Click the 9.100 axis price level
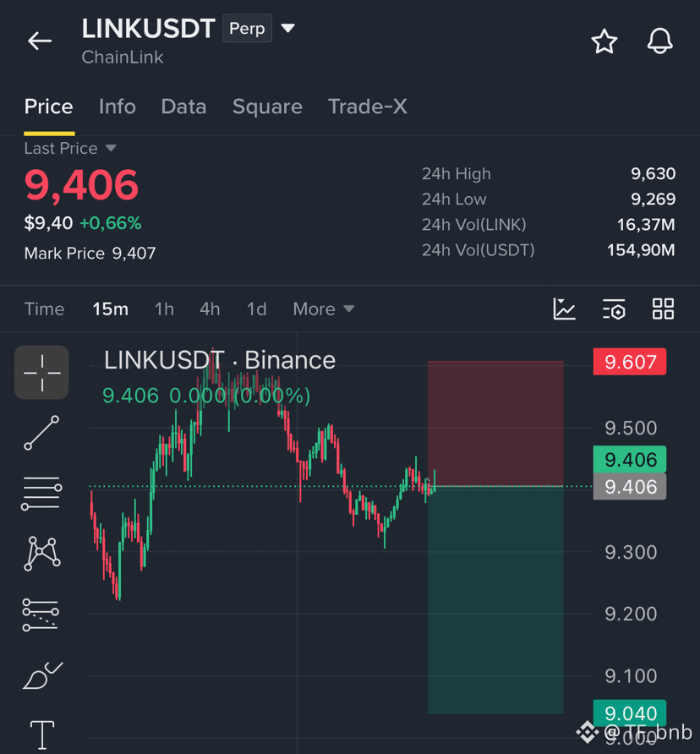This screenshot has width=700, height=754. (631, 676)
